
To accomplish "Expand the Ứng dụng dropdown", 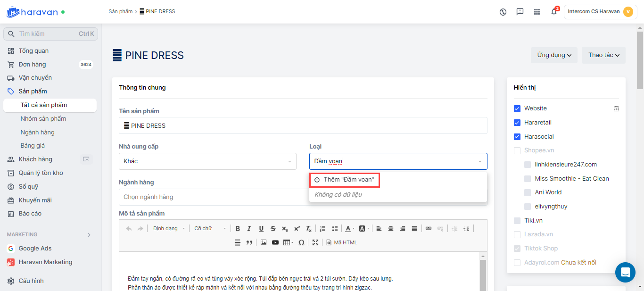I will point(554,55).
